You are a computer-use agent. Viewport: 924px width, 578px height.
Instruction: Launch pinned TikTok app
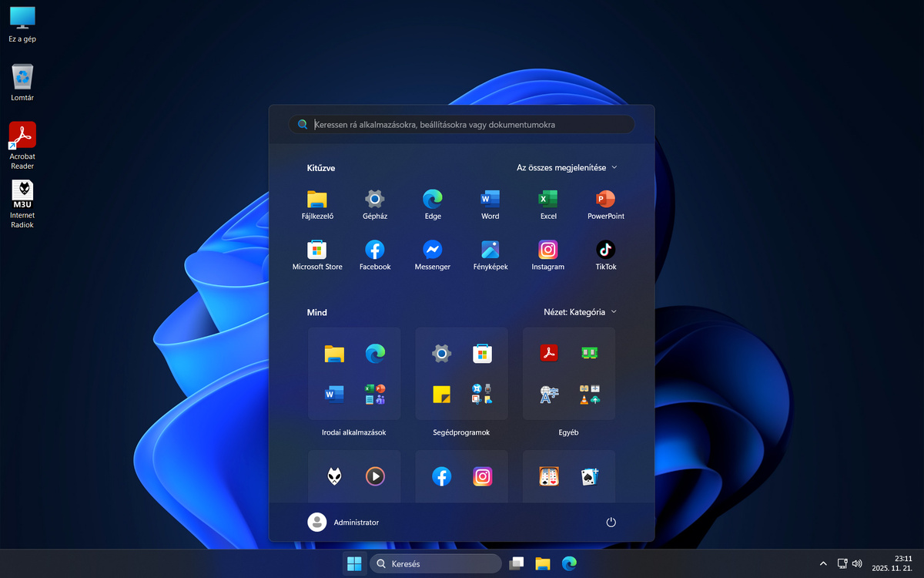[606, 255]
